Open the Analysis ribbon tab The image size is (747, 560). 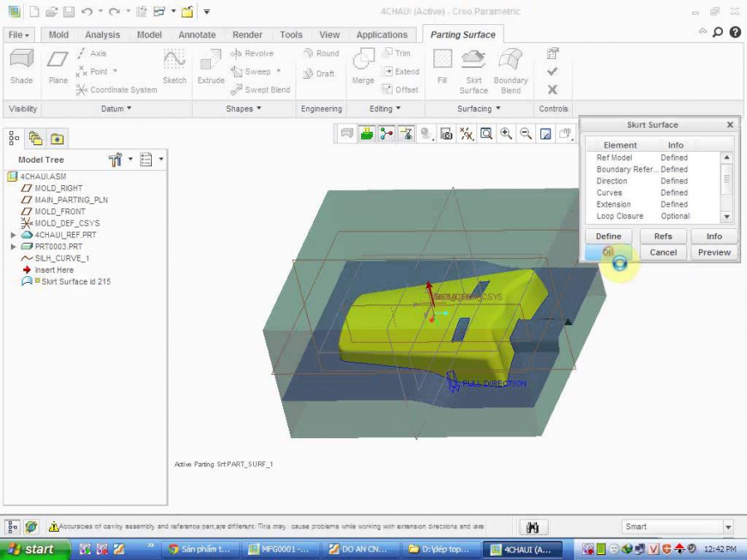tap(102, 35)
